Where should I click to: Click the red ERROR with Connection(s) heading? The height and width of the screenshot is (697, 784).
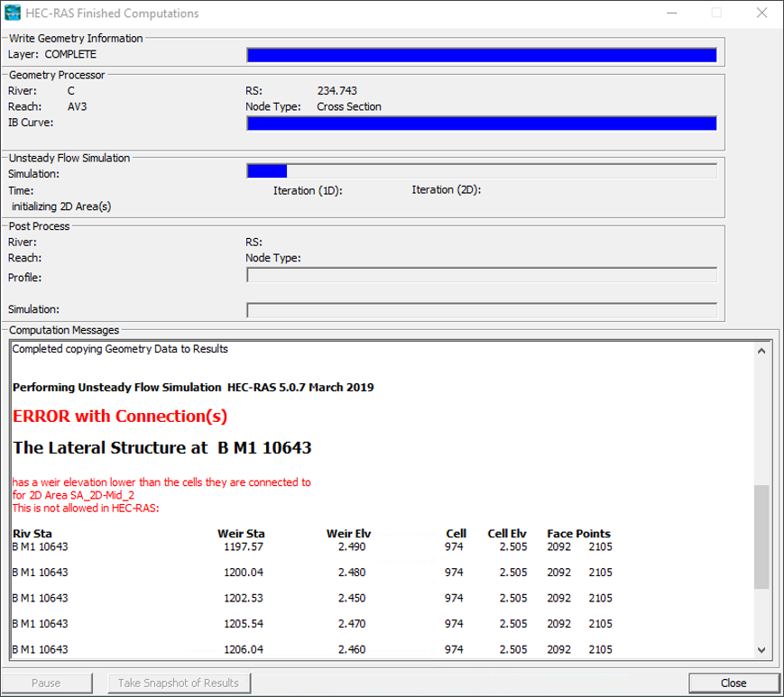[120, 417]
